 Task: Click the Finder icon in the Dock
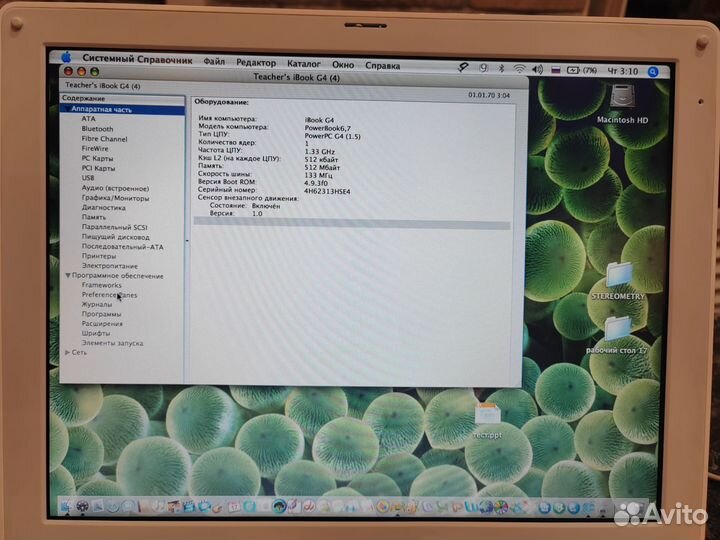[x=66, y=507]
